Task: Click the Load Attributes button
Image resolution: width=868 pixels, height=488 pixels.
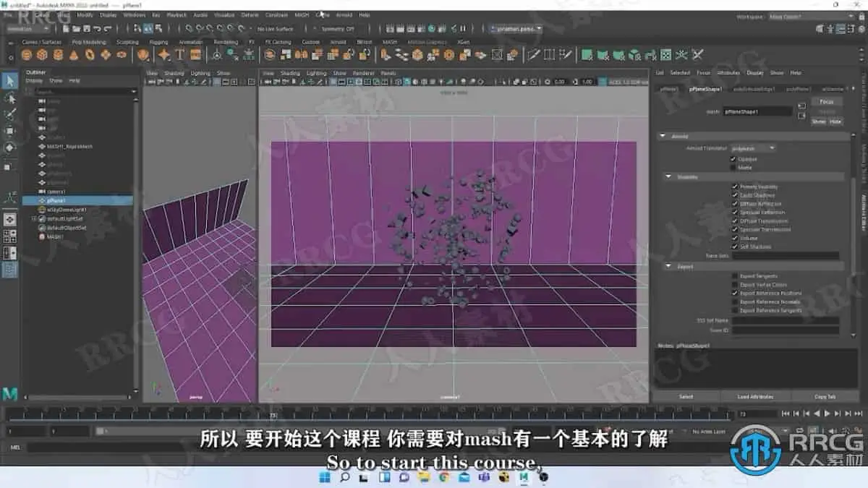Action: (755, 396)
